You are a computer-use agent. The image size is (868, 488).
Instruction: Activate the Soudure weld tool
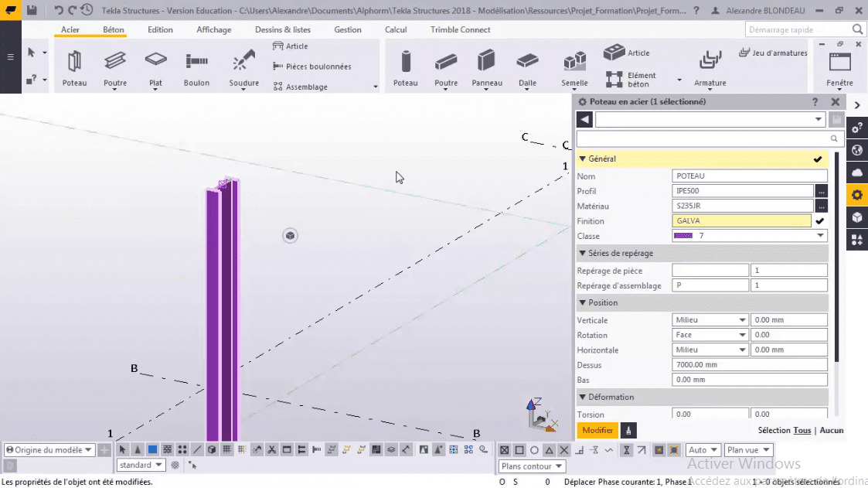click(243, 68)
